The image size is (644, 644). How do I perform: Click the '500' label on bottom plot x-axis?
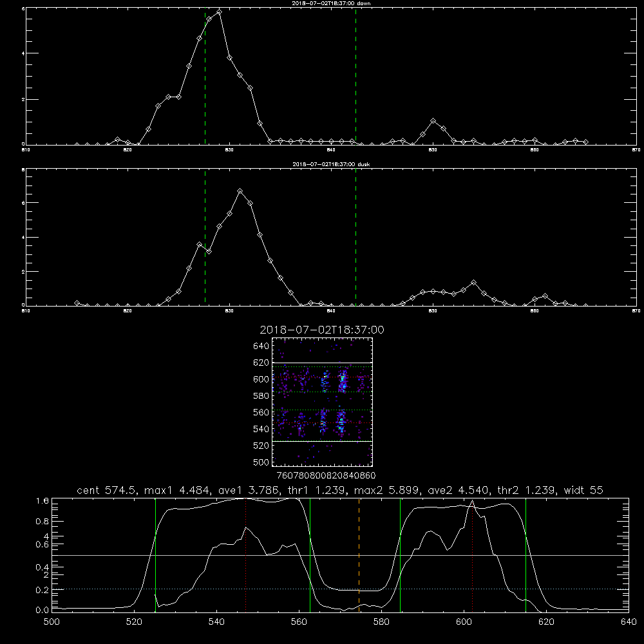pos(52,622)
